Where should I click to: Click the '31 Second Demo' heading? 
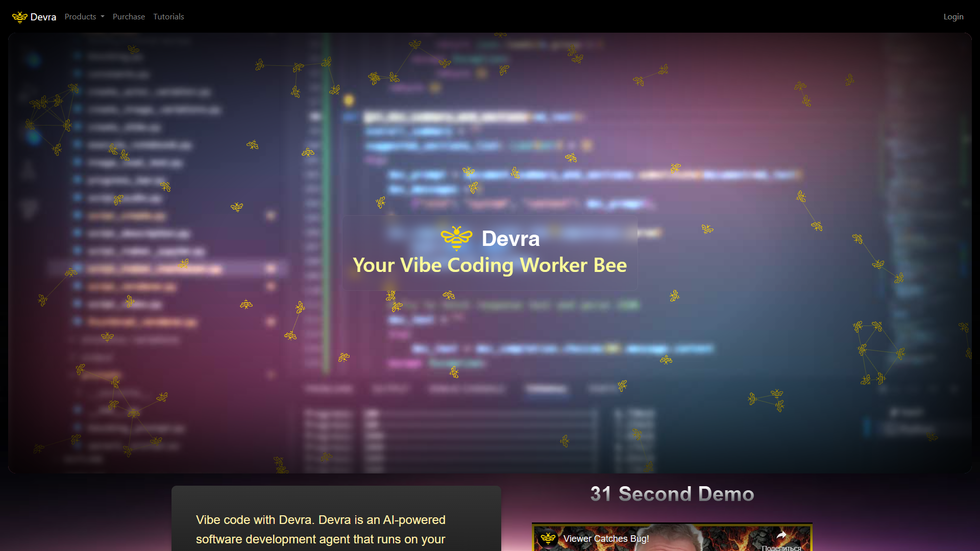[672, 494]
